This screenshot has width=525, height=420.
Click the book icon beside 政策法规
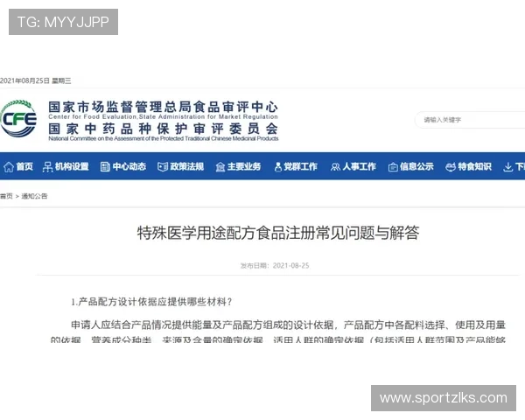point(163,167)
